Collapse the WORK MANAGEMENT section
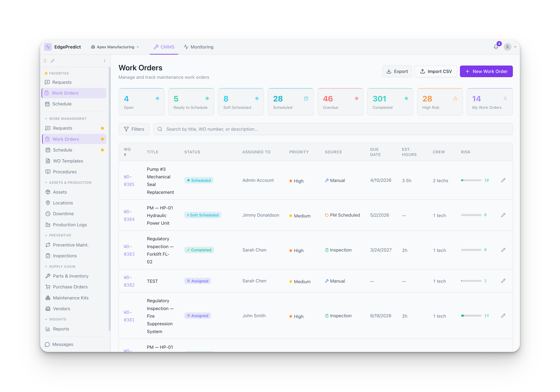The width and height of the screenshot is (560, 392). 46,118
